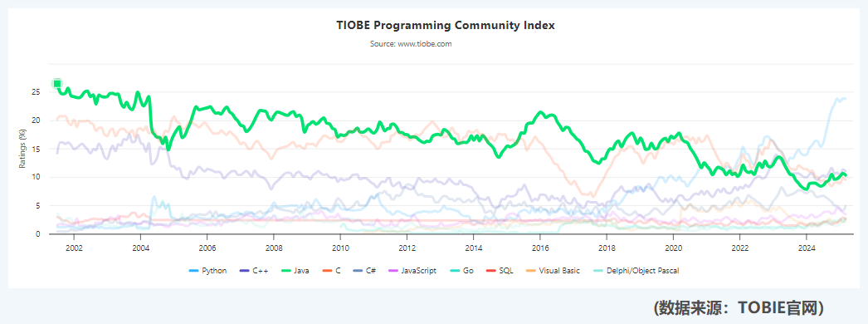Toggle the C series legend item
868x324 pixels.
pos(331,271)
